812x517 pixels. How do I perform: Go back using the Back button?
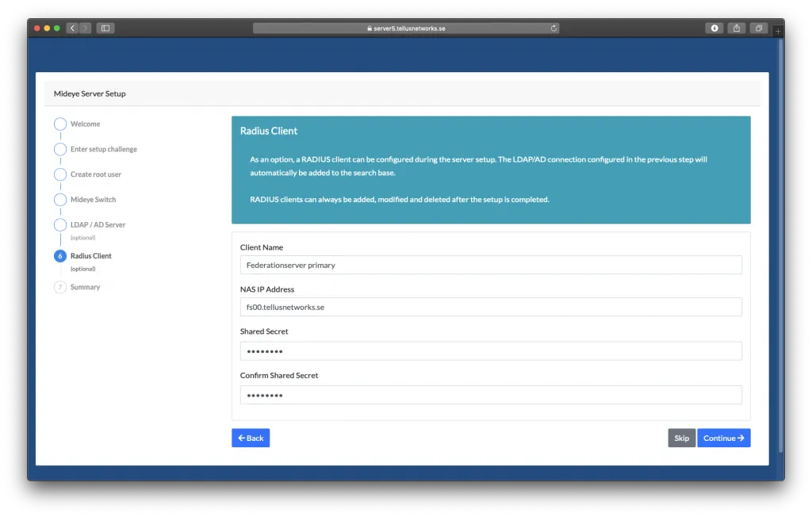tap(251, 438)
